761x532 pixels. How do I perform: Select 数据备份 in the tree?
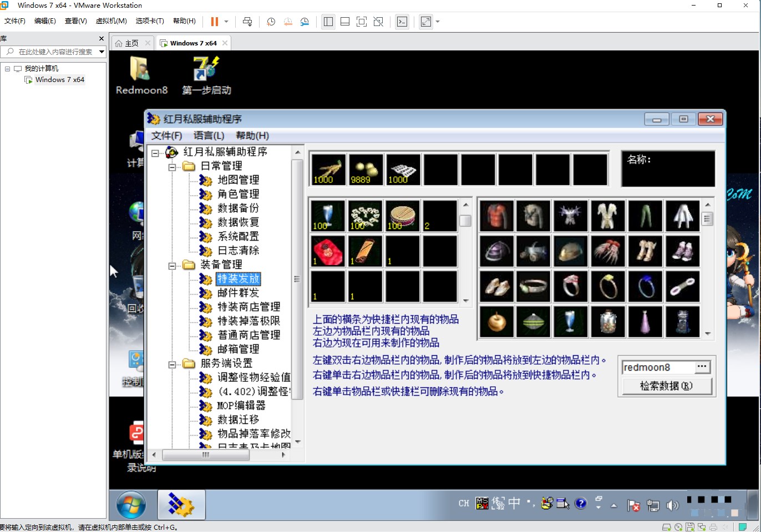click(238, 208)
